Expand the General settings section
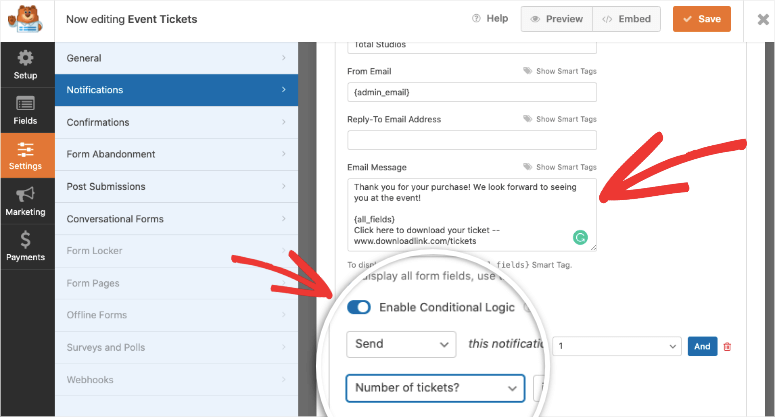The width and height of the screenshot is (775, 417). coord(176,58)
